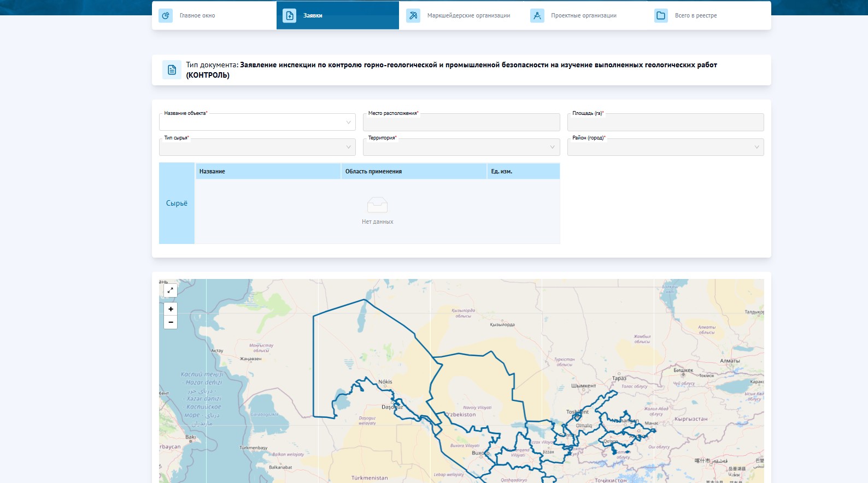Select the Всего в реестре tab
Image resolution: width=868 pixels, height=483 pixels.
click(696, 16)
